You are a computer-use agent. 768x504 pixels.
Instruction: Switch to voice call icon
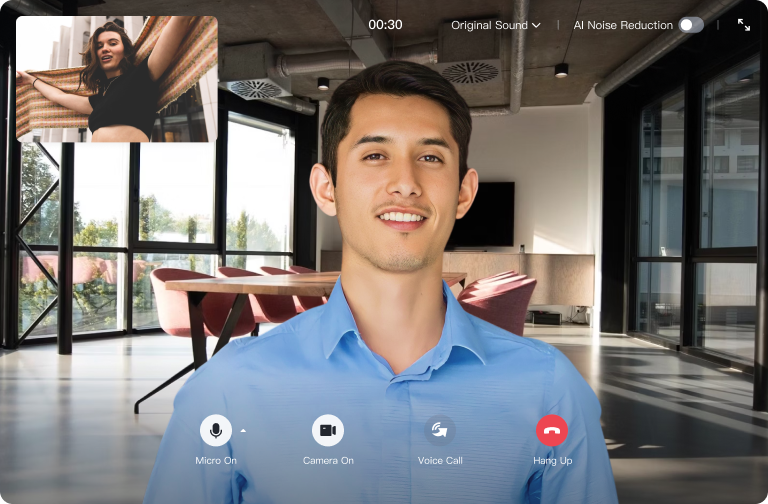[x=440, y=431]
